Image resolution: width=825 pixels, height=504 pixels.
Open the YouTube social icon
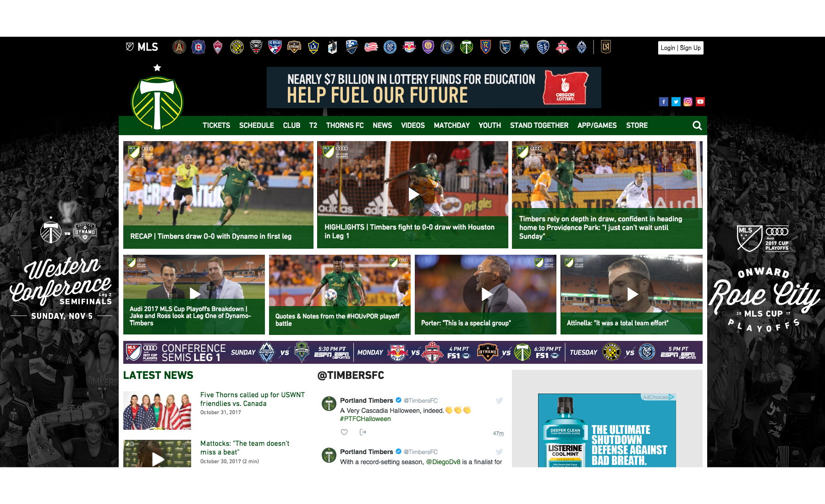point(700,102)
